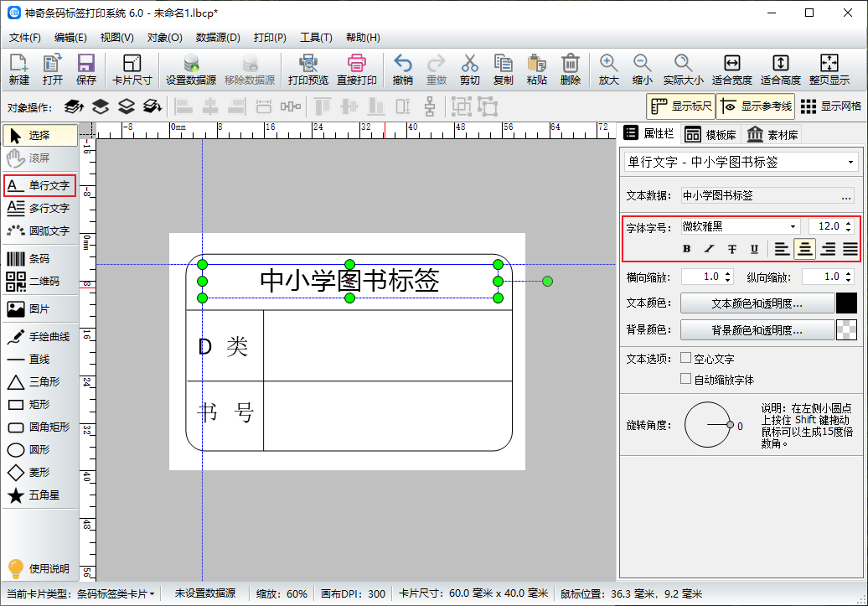Open a file with 打开 icon

[x=53, y=70]
